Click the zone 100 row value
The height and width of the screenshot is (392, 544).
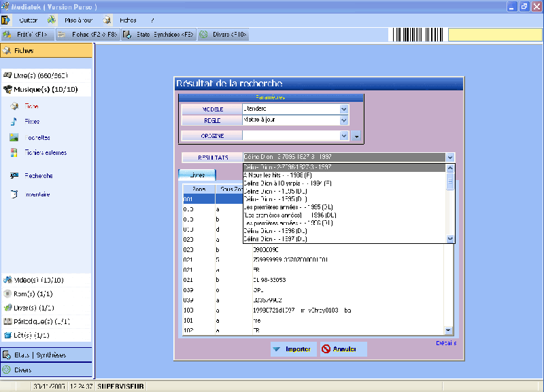[x=302, y=310]
